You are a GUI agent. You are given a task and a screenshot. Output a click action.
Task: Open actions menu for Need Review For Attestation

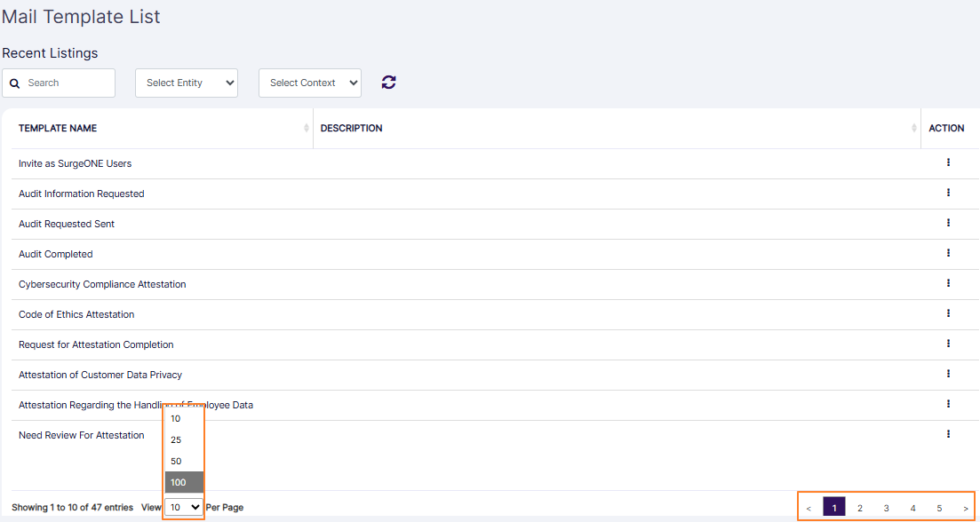point(948,434)
